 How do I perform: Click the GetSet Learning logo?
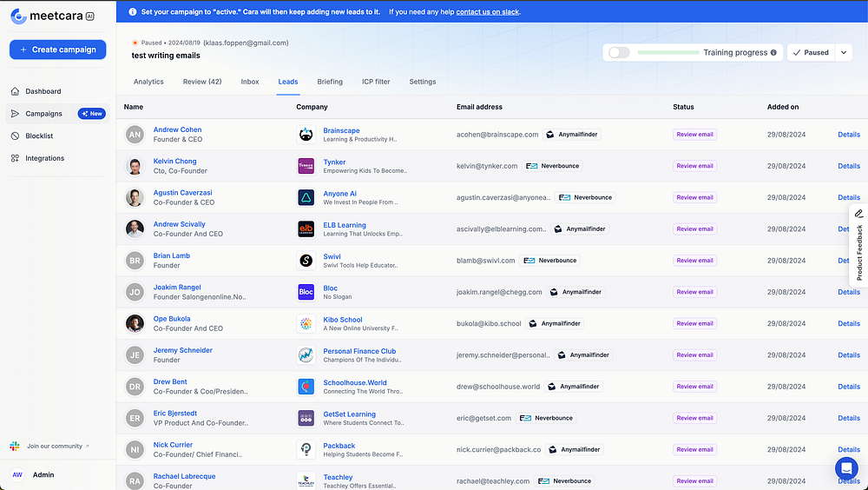click(306, 418)
